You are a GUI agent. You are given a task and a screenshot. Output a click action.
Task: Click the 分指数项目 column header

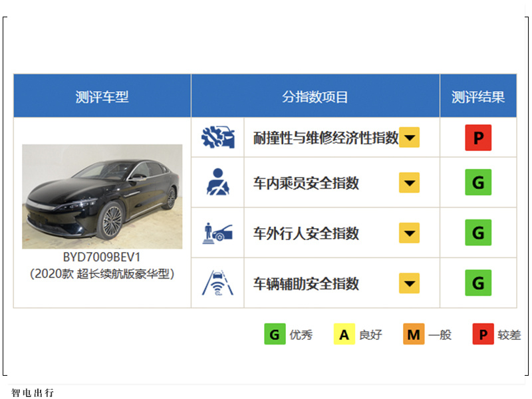click(x=315, y=96)
